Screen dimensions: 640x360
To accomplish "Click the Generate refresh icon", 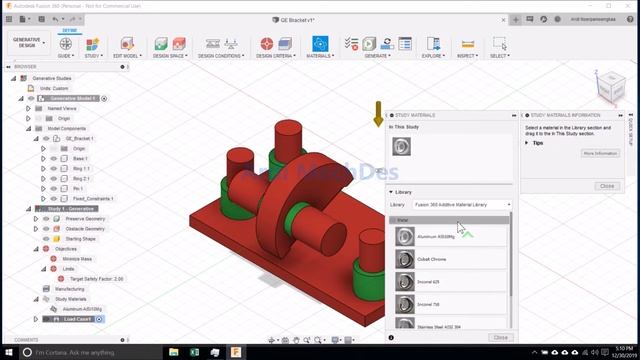I will tap(387, 44).
